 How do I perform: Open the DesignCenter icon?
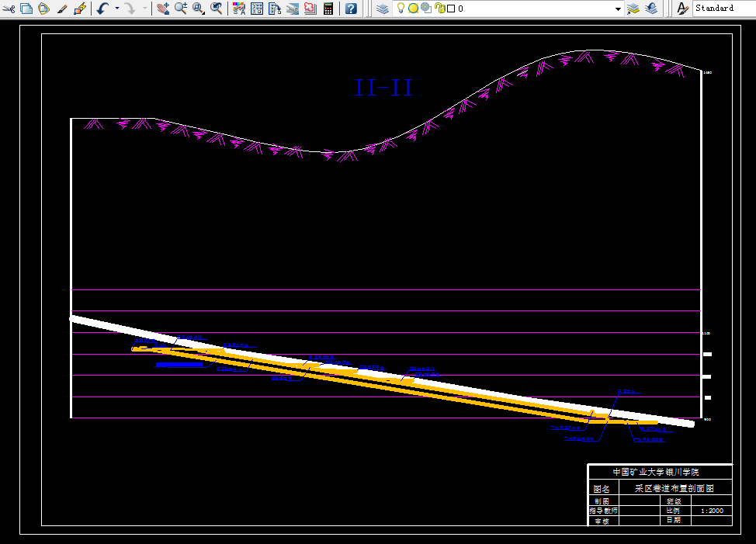(257, 9)
